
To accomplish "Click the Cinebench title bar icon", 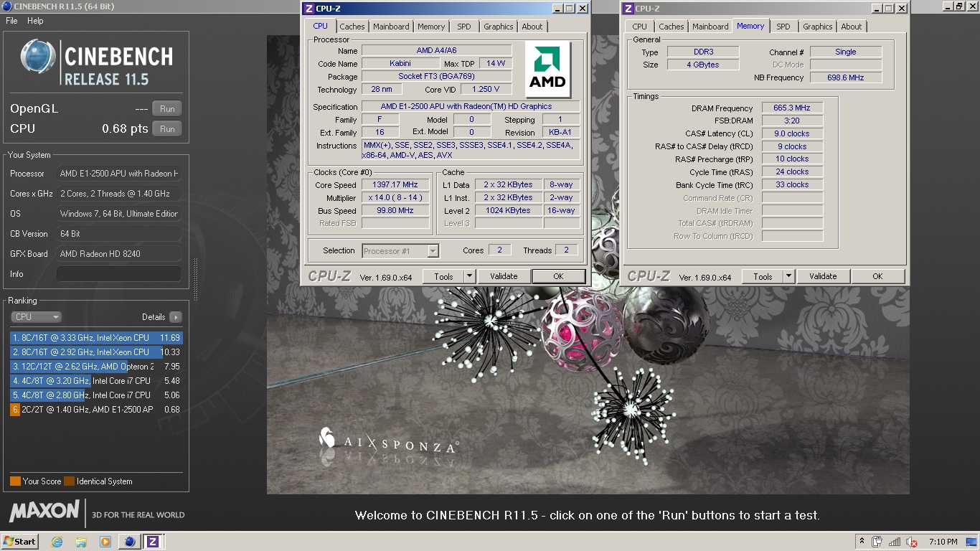I will [6, 6].
